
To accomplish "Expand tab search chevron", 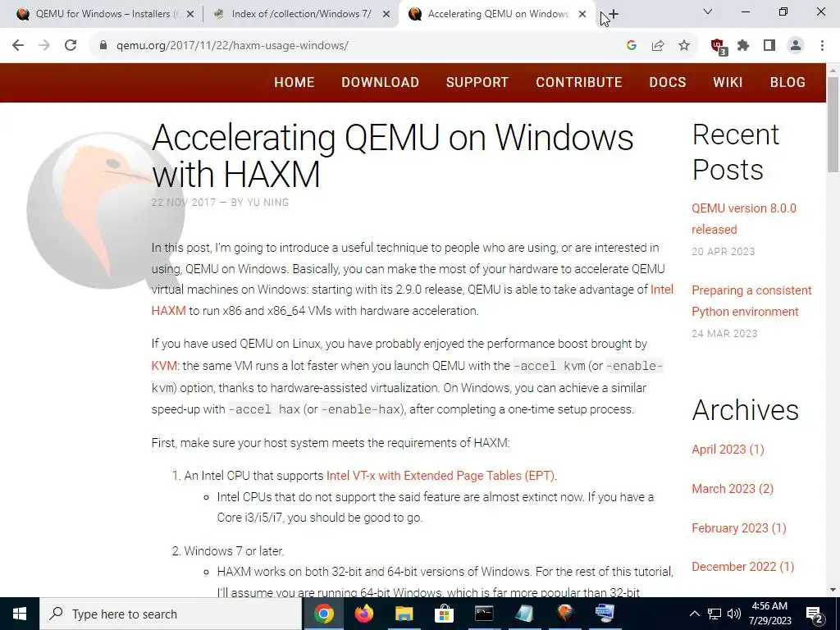I will [x=708, y=11].
